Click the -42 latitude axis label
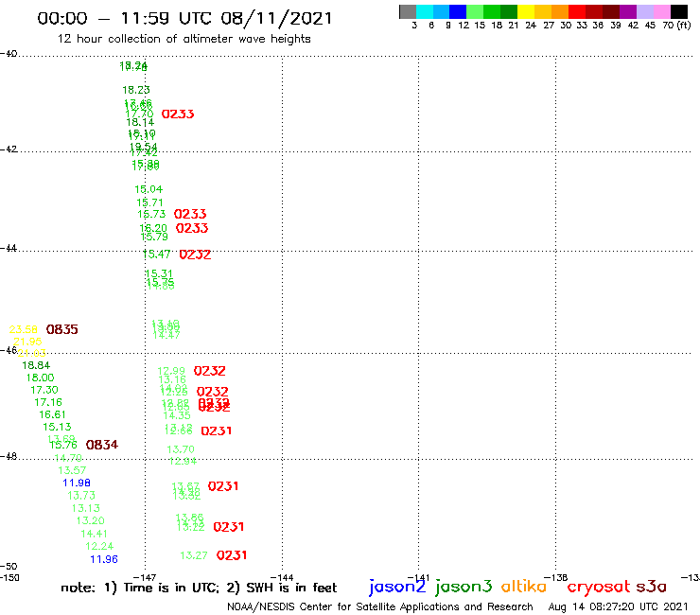This screenshot has height=615, width=700. pos(9,149)
